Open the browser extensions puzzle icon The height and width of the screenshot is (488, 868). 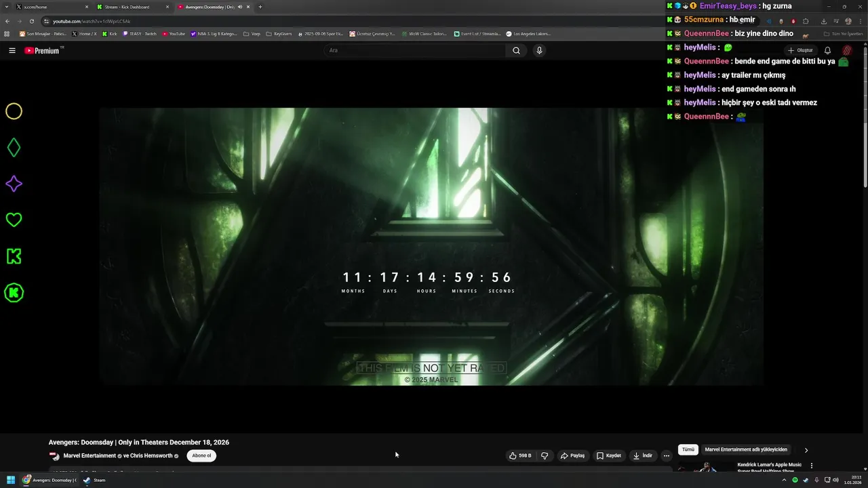pyautogui.click(x=806, y=21)
